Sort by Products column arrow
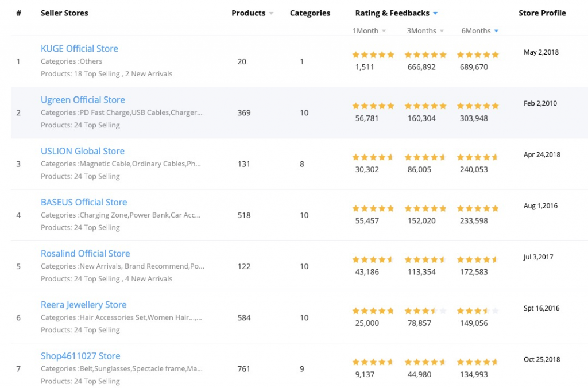 [271, 14]
